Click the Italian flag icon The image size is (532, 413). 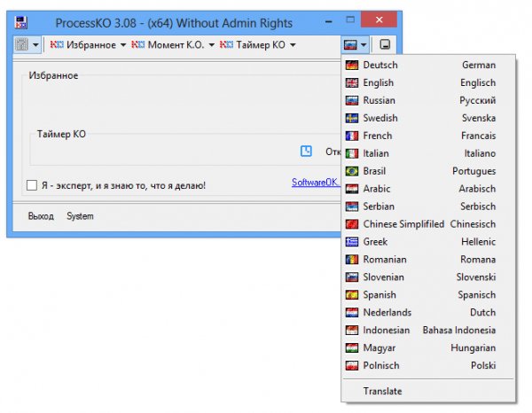[x=352, y=153]
